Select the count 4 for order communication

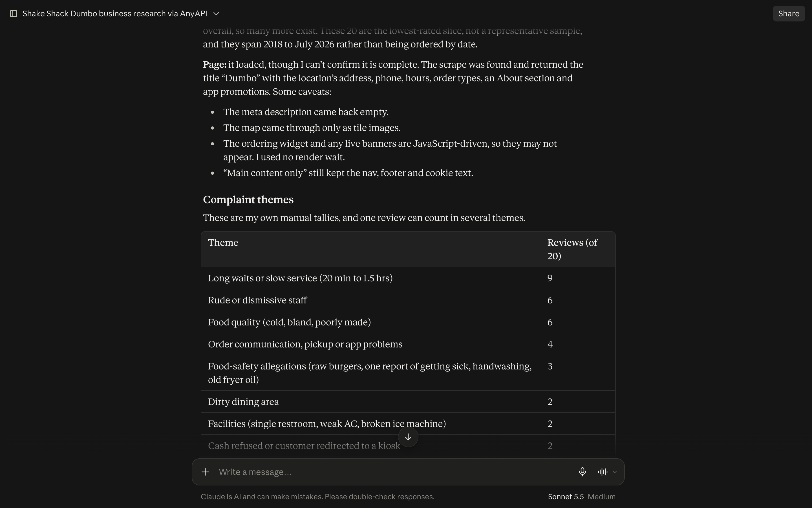(550, 344)
